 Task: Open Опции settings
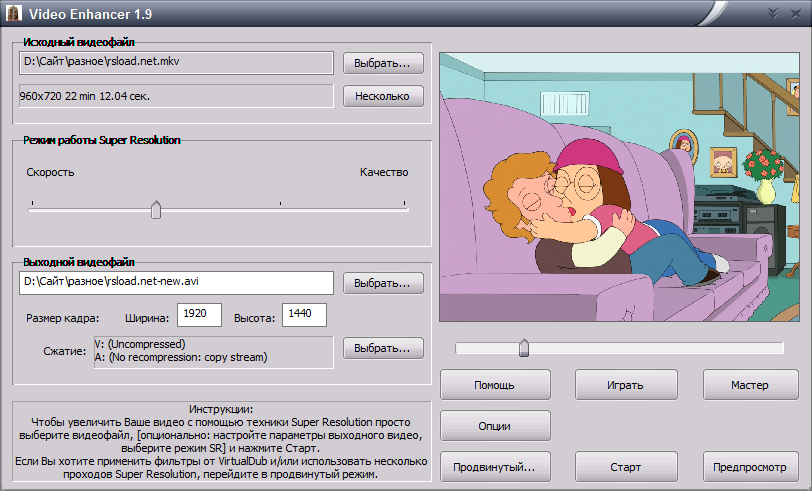point(495,426)
